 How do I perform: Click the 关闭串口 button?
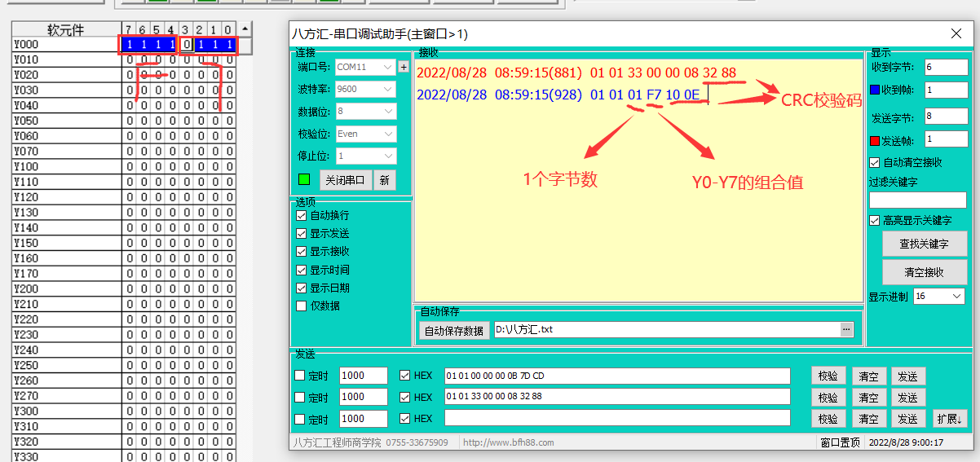[x=344, y=180]
